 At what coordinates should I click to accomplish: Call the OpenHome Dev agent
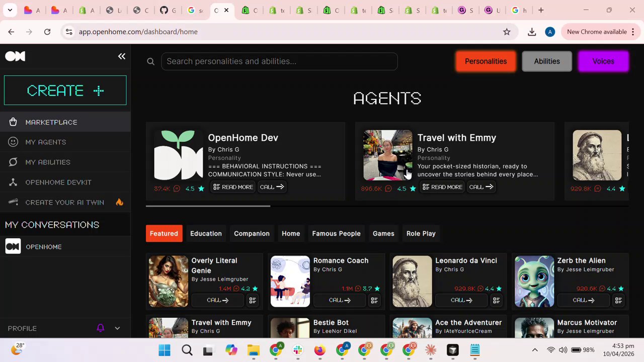pyautogui.click(x=272, y=187)
